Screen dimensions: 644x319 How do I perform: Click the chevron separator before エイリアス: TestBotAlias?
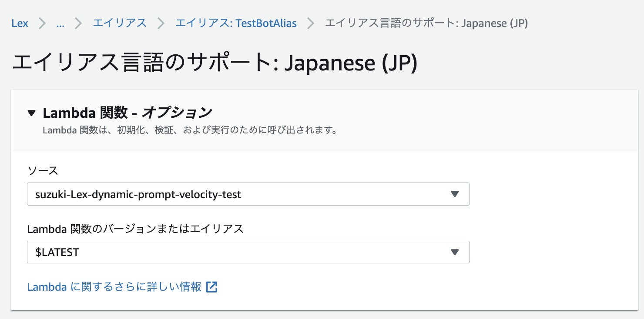[x=161, y=23]
